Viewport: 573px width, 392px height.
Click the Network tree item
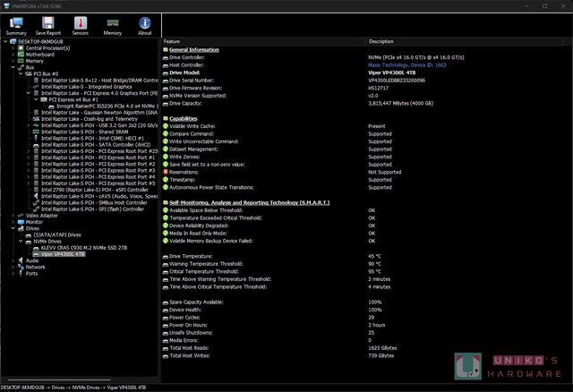pos(35,267)
